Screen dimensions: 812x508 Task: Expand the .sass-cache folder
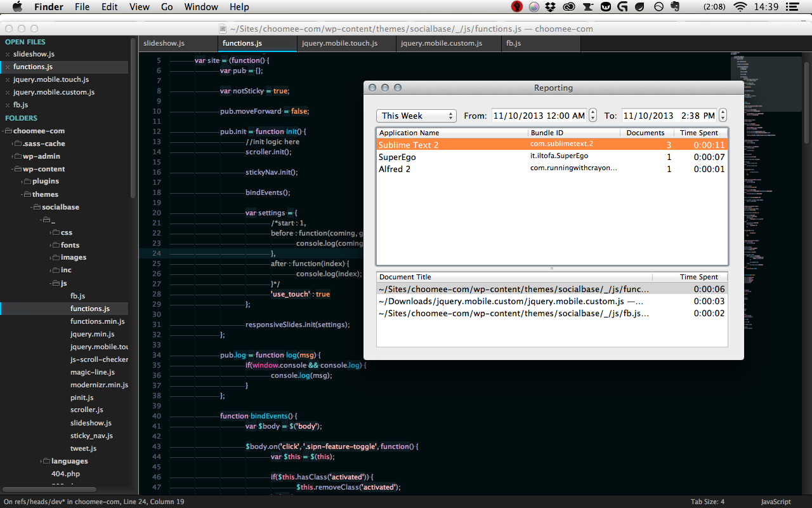pyautogui.click(x=13, y=144)
